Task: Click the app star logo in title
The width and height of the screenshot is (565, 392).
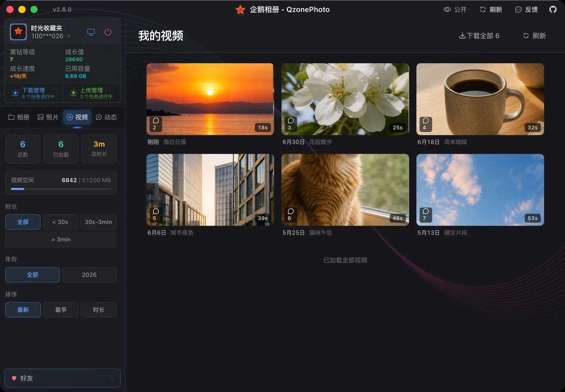Action: pos(240,9)
